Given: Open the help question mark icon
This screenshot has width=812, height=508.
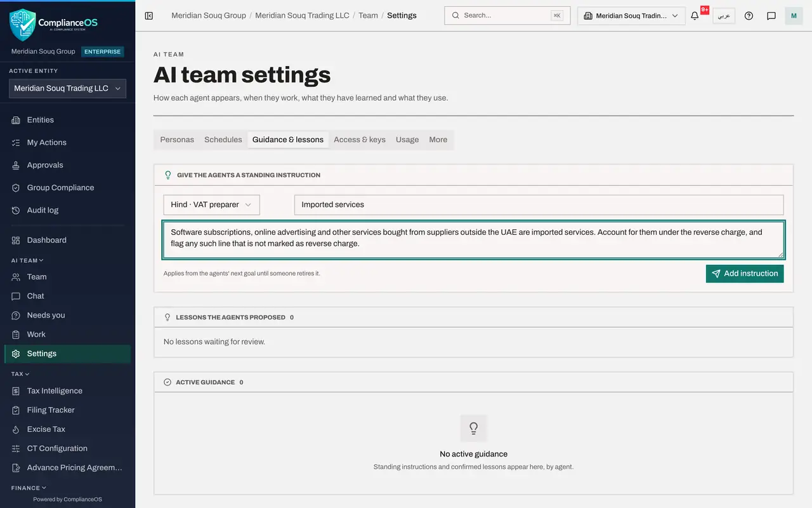Looking at the screenshot, I should [x=749, y=16].
